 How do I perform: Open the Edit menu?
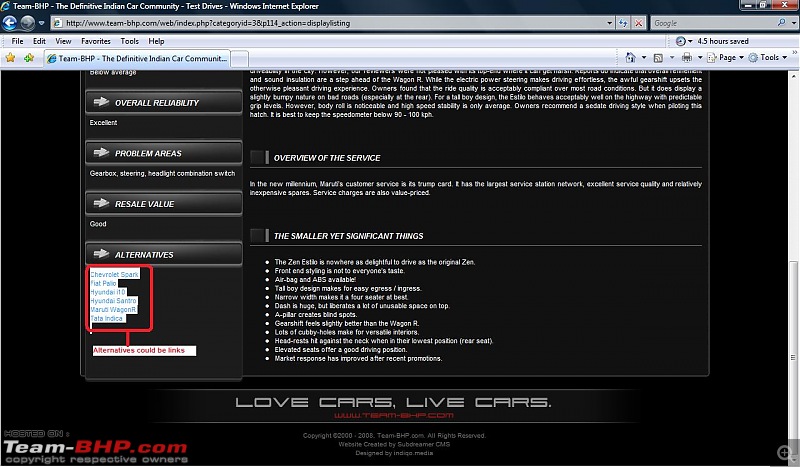39,41
